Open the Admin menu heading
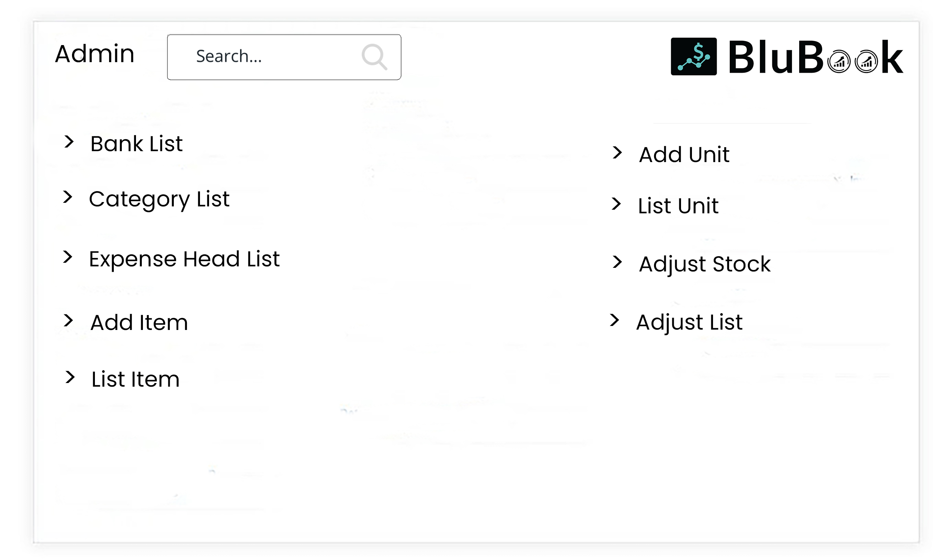 click(95, 53)
